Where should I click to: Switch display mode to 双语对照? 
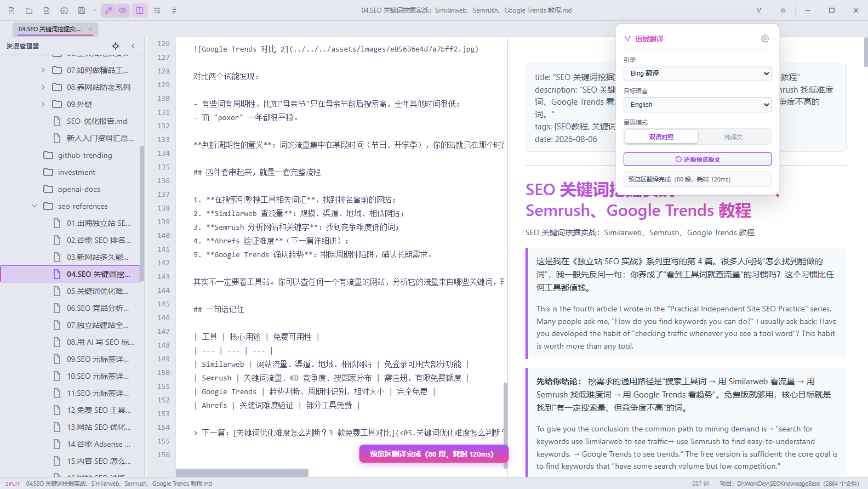pyautogui.click(x=661, y=137)
